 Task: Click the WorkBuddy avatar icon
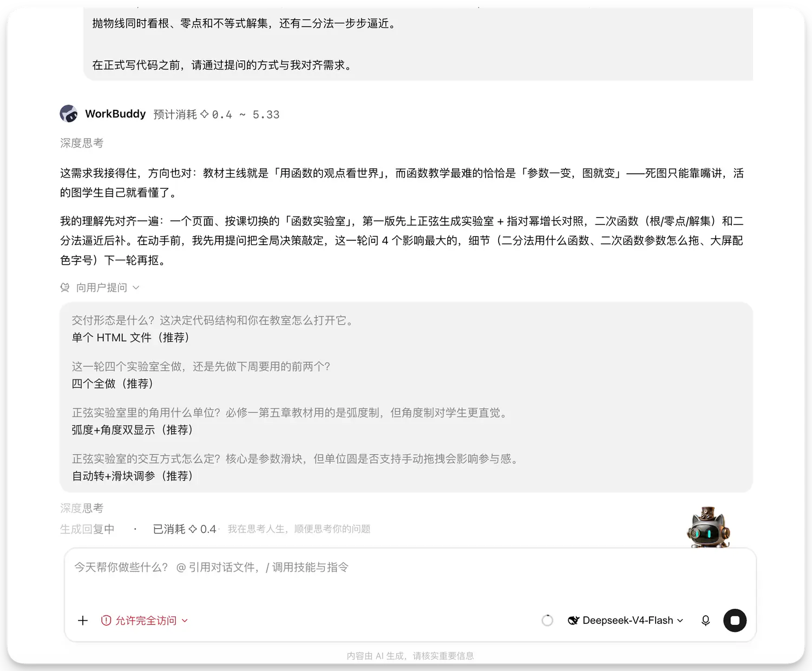coord(69,114)
